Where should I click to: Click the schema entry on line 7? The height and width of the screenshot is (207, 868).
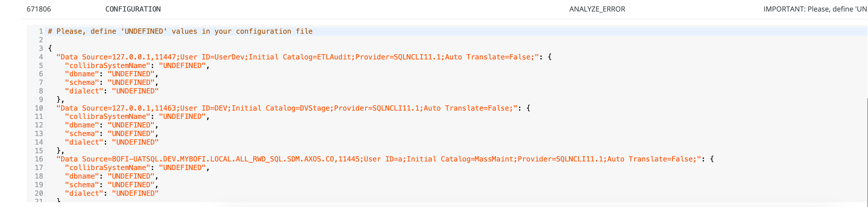coord(82,83)
